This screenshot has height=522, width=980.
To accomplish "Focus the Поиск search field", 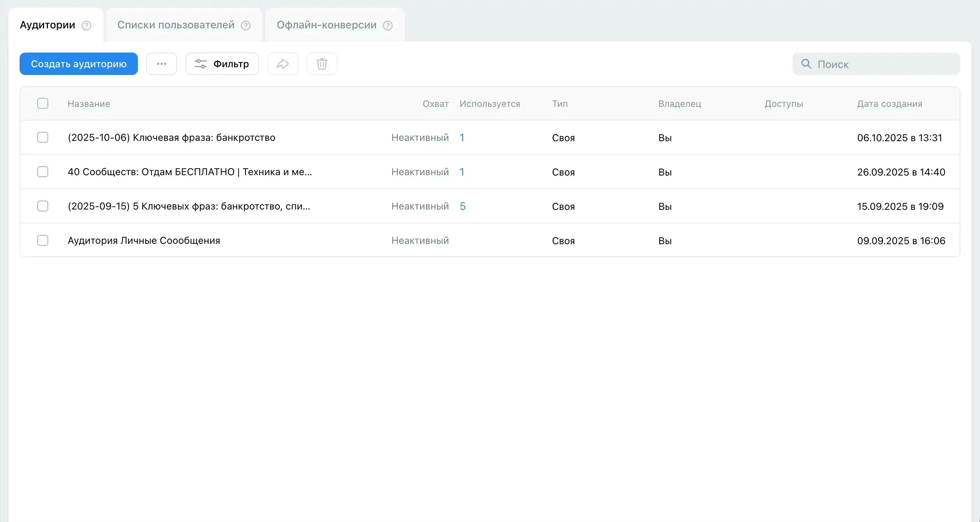I will click(876, 64).
